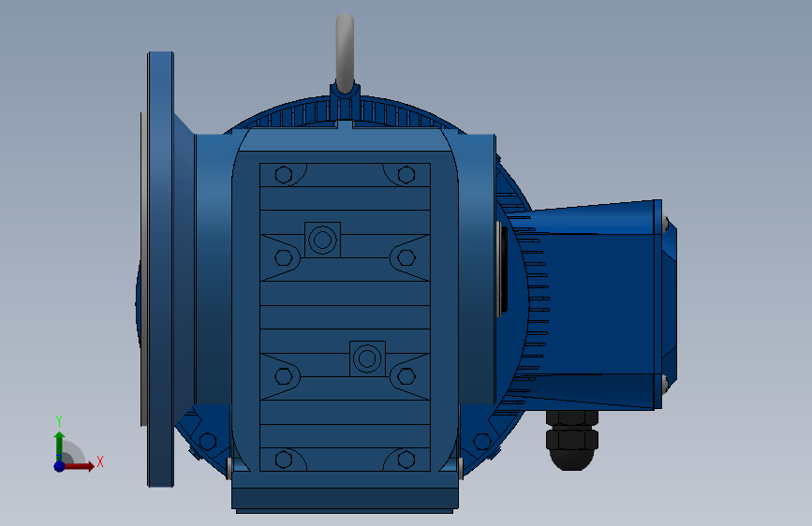Viewport: 812px width, 526px height.
Task: Select the motor terminal box housing
Action: pyautogui.click(x=596, y=304)
